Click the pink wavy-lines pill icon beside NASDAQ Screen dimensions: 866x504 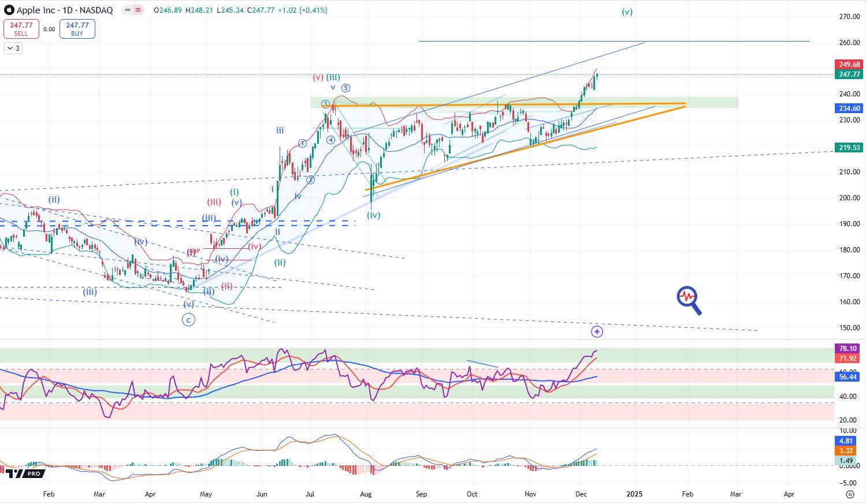(139, 10)
